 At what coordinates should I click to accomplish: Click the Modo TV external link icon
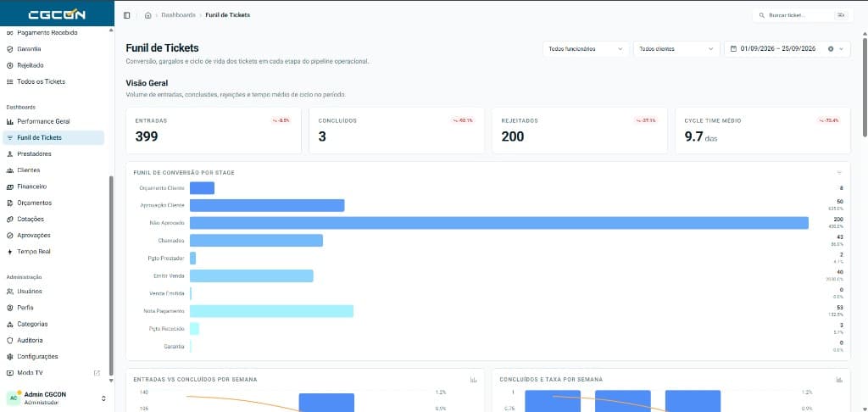[97, 373]
